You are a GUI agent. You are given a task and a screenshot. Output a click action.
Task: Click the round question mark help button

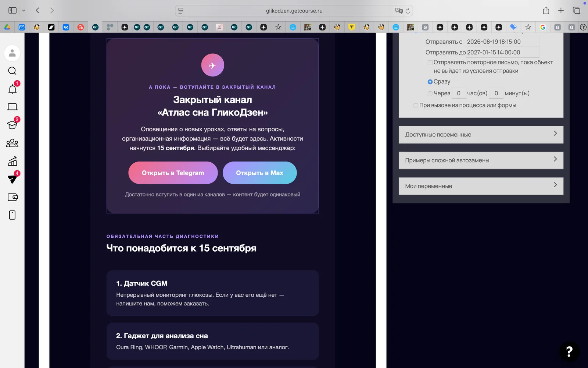point(569,351)
